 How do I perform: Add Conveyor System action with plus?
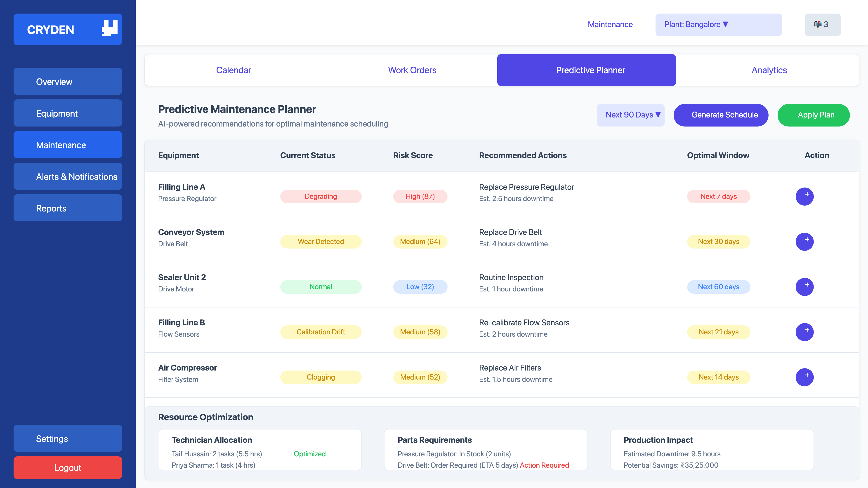point(804,242)
